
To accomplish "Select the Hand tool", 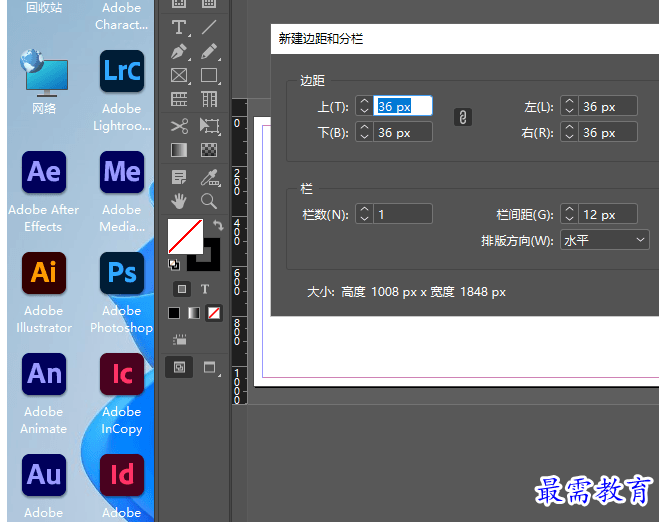I will [x=179, y=201].
